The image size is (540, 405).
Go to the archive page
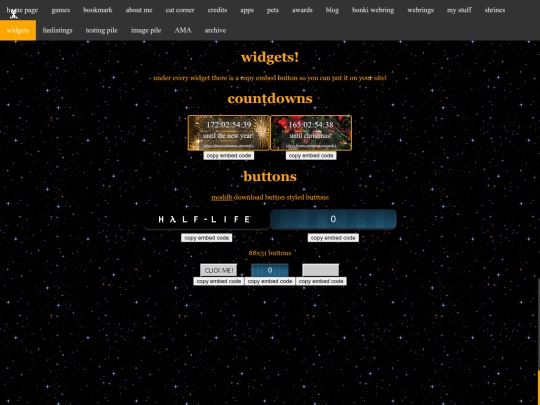point(215,30)
